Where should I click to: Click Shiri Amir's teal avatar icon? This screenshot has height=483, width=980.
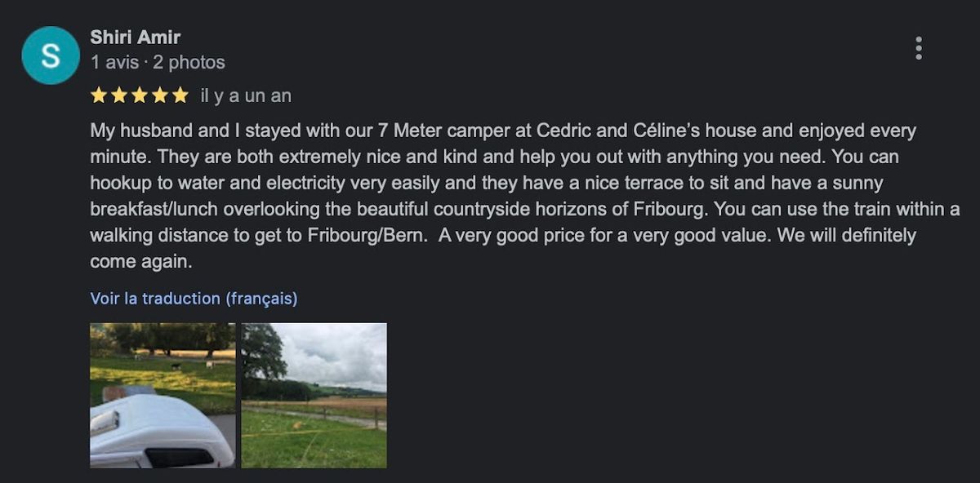(x=51, y=55)
